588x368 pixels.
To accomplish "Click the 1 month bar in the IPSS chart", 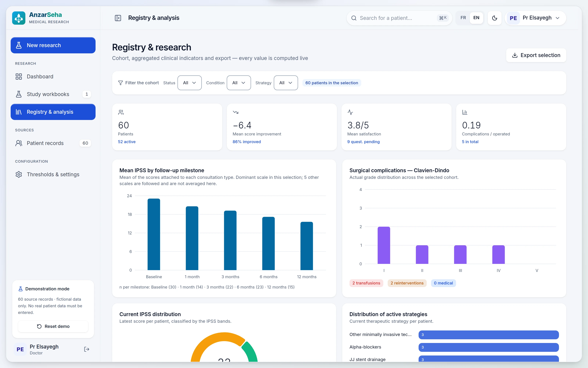I will click(x=192, y=238).
